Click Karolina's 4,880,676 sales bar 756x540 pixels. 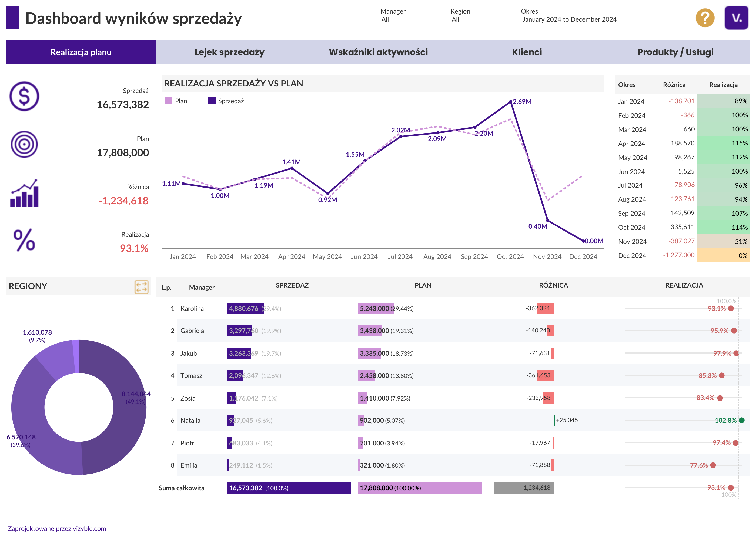click(x=245, y=308)
